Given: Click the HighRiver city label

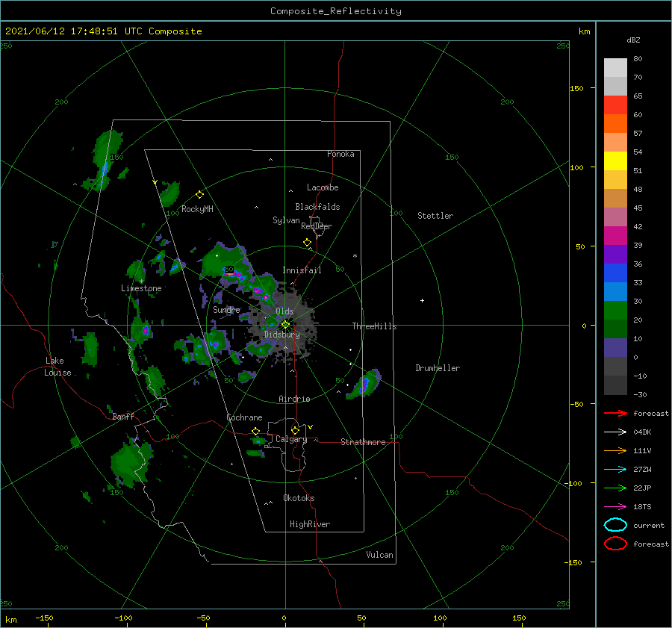Looking at the screenshot, I should [x=310, y=524].
